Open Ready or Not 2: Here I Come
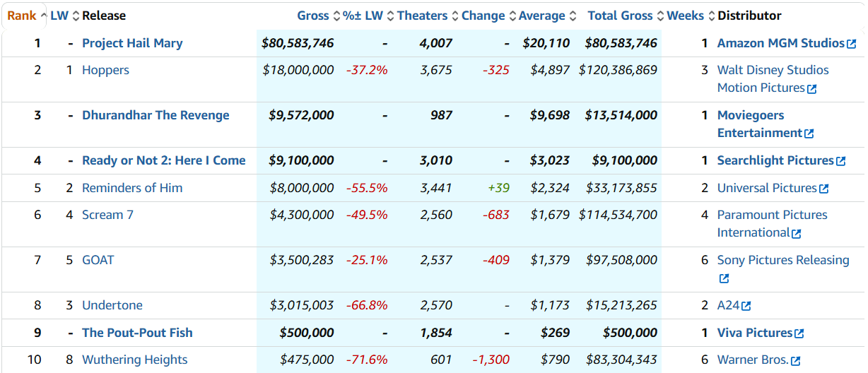Viewport: 868px width, 373px height. click(164, 160)
